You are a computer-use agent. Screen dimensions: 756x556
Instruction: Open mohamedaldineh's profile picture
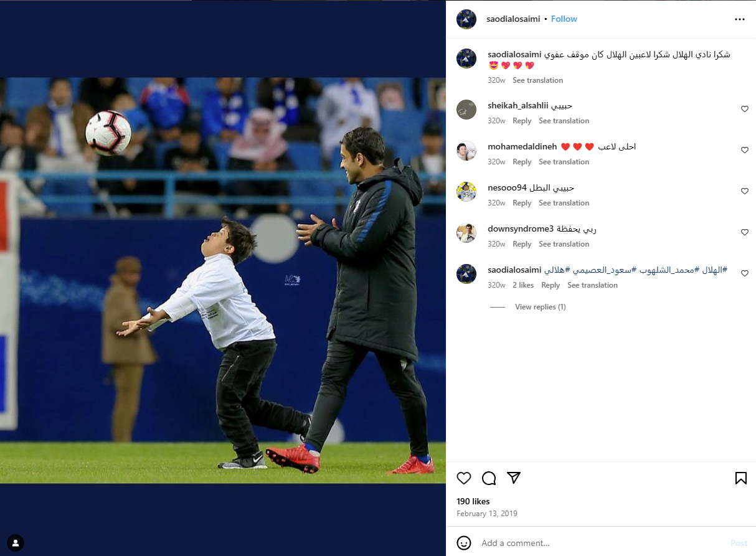click(x=466, y=151)
